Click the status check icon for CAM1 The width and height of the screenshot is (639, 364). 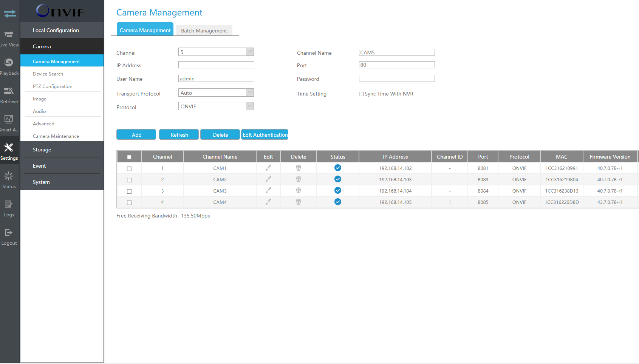pyautogui.click(x=338, y=168)
